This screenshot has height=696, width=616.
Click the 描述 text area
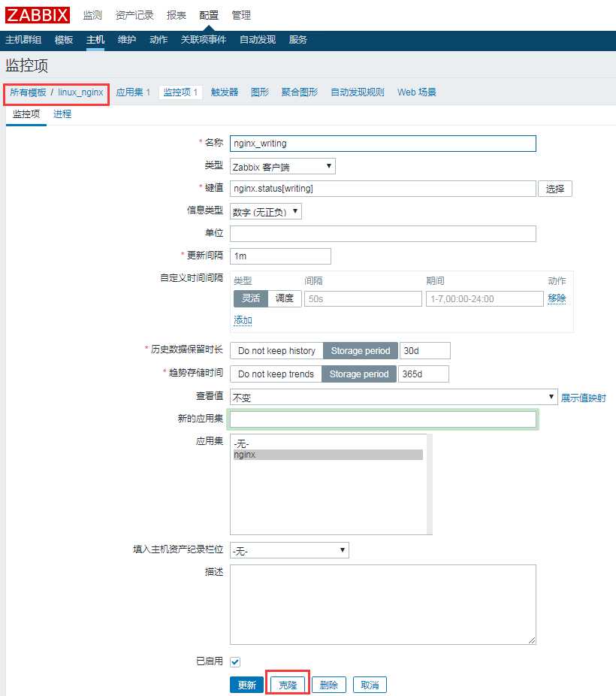382,604
